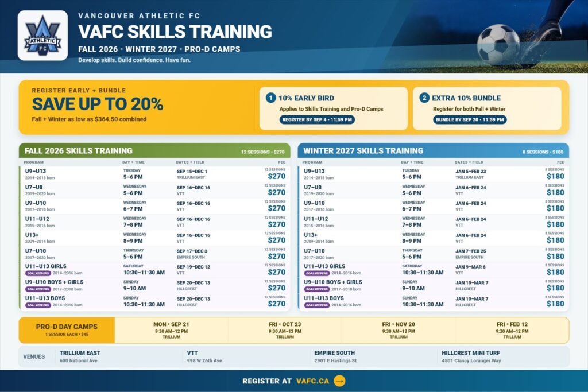Click the Pro-D Day Camps label
This screenshot has width=588, height=392.
pos(67,327)
